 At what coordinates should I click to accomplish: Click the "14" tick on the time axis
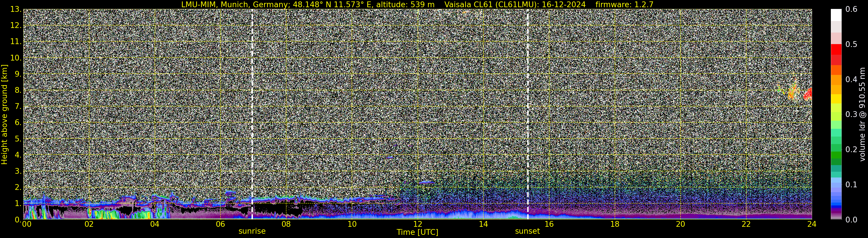click(x=483, y=224)
